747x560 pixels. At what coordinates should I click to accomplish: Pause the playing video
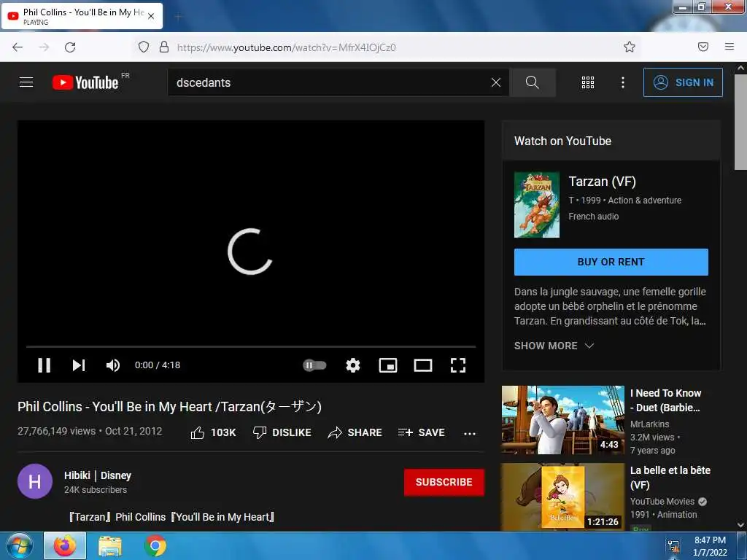(x=44, y=365)
